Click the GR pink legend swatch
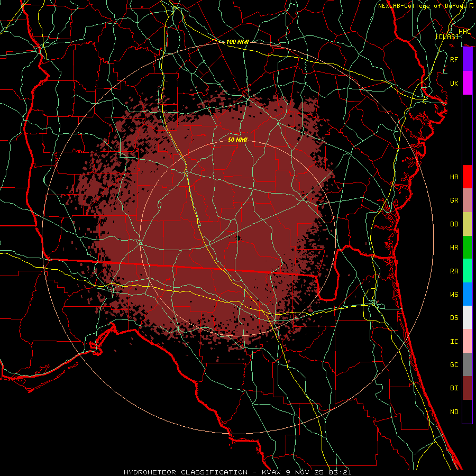This screenshot has height=476, width=476. pyautogui.click(x=467, y=200)
